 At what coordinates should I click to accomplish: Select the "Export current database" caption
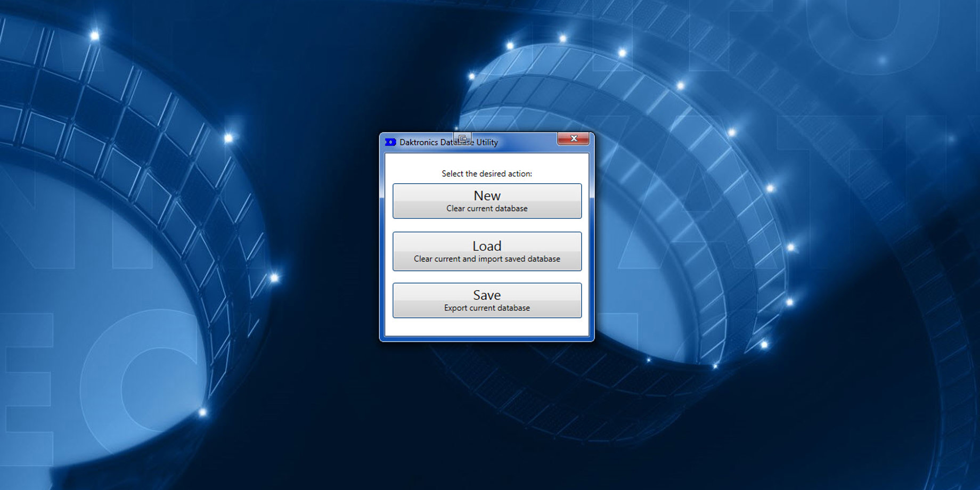tap(487, 308)
